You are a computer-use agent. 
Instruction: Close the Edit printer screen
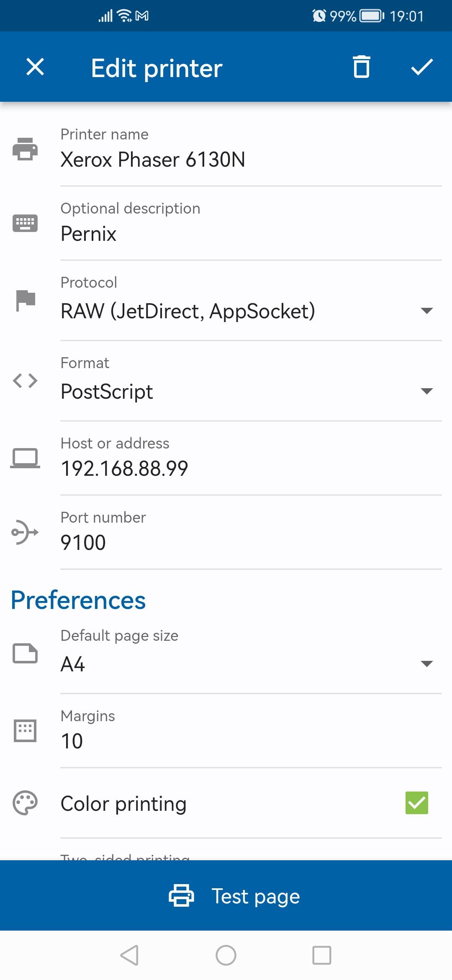pos(35,67)
